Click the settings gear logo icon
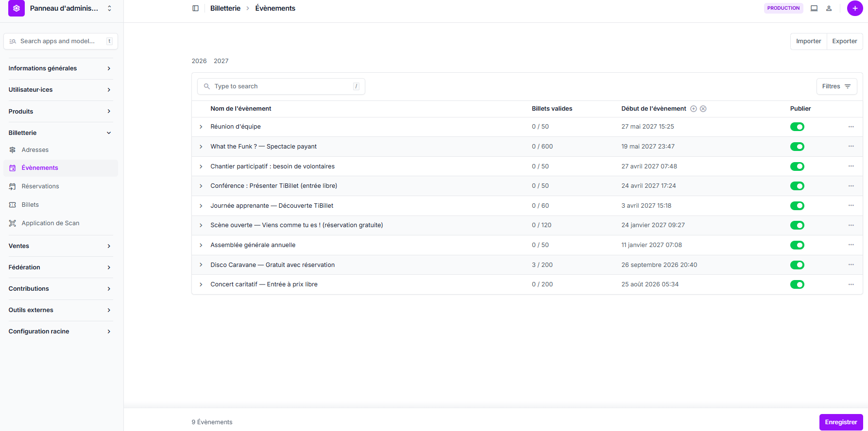This screenshot has height=431, width=868. coord(17,8)
